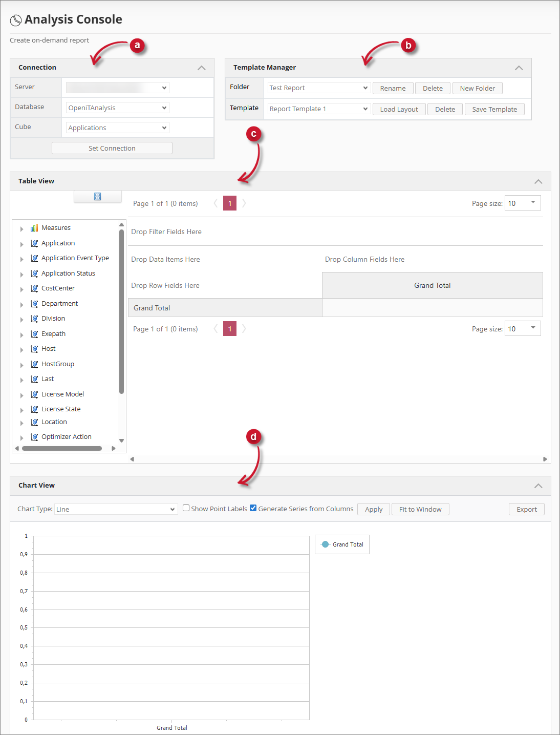Enable the Show Point Labels checkbox
Image resolution: width=560 pixels, height=735 pixels.
(x=186, y=508)
